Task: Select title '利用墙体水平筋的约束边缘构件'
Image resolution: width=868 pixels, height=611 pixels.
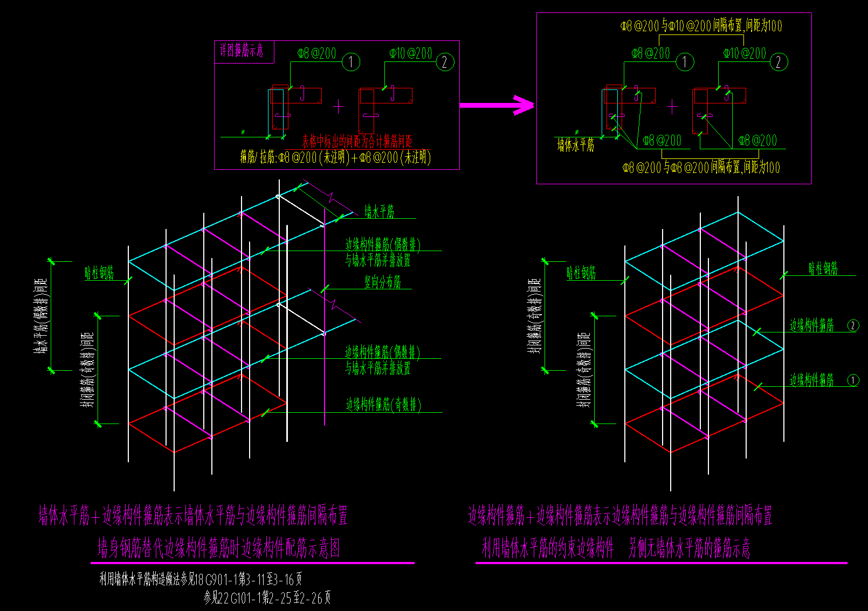Action: (548, 548)
